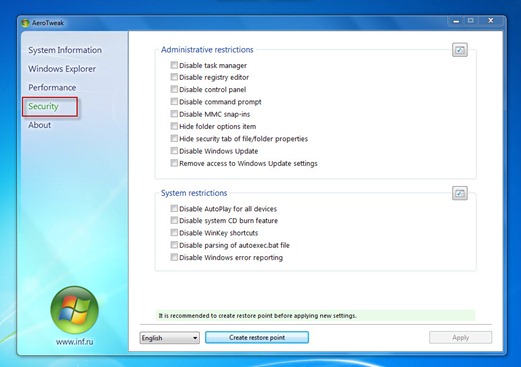This screenshot has height=367, width=521.
Task: Check Disable MMC snap-ins
Action: click(x=174, y=114)
